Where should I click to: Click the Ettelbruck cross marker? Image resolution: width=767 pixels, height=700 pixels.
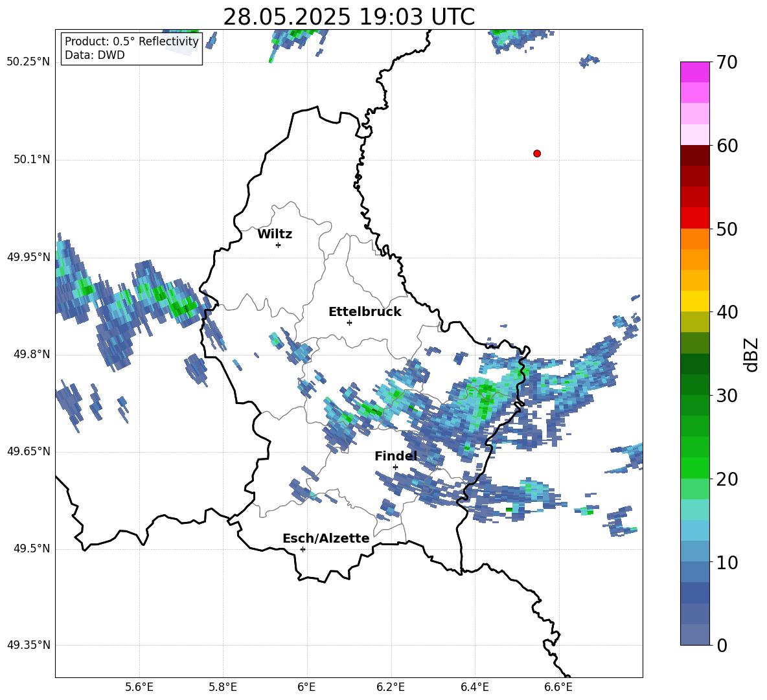click(349, 322)
